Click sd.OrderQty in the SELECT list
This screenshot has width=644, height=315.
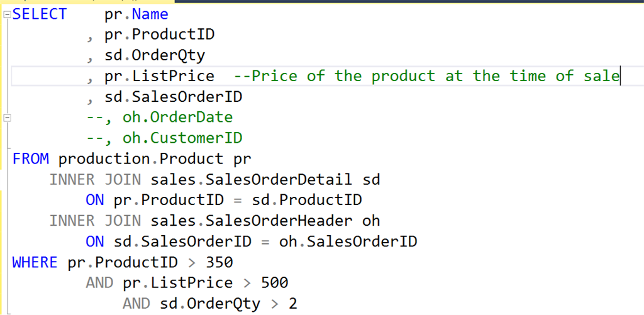point(155,55)
